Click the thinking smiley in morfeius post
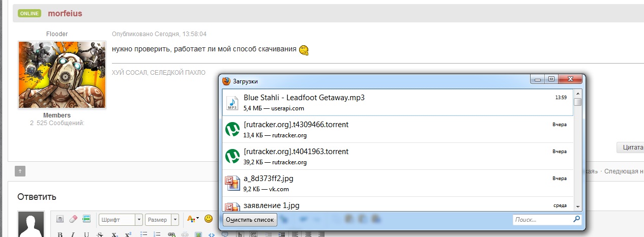Image resolution: width=644 pixels, height=237 pixels. click(304, 50)
